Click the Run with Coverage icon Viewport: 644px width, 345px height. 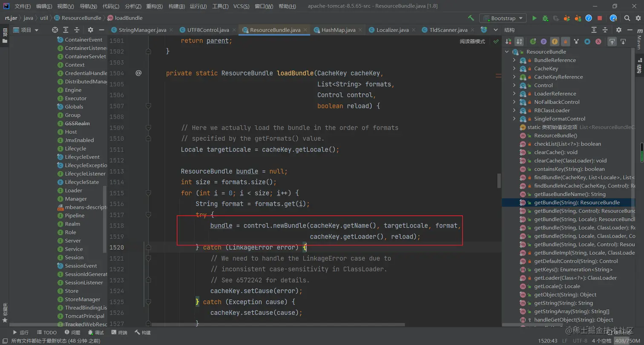pos(556,18)
